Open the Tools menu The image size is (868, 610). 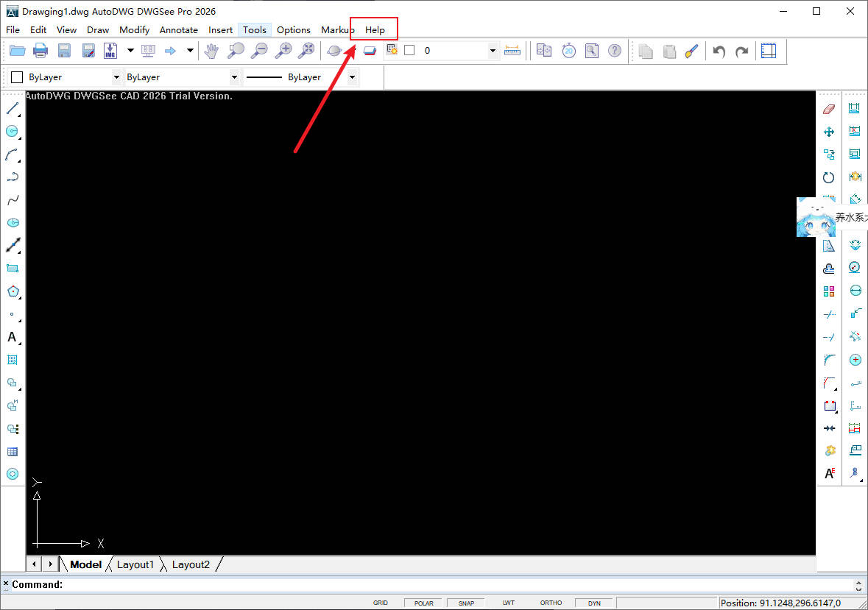pos(255,30)
